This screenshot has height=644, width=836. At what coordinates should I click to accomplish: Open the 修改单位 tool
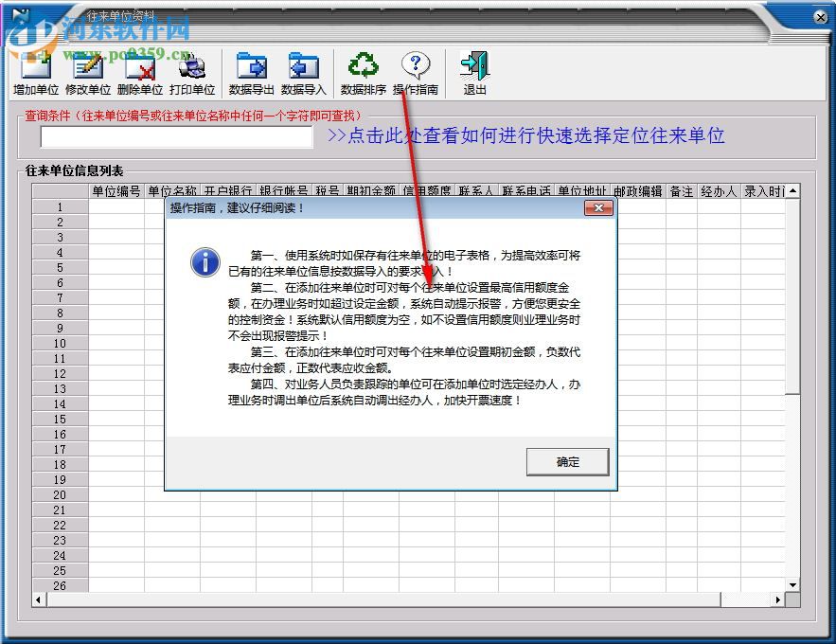point(89,71)
